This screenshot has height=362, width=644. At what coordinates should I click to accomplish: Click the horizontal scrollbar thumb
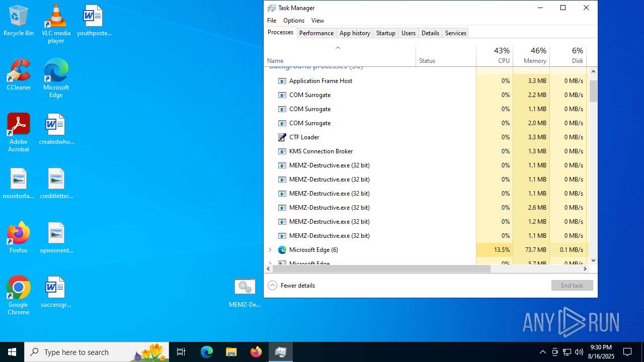click(x=381, y=269)
